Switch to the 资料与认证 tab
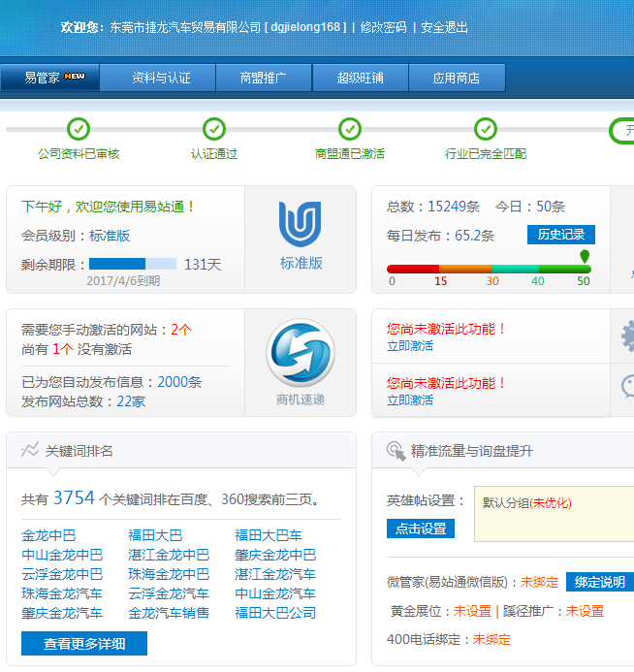Viewport: 634px width, 672px height. click(x=161, y=78)
